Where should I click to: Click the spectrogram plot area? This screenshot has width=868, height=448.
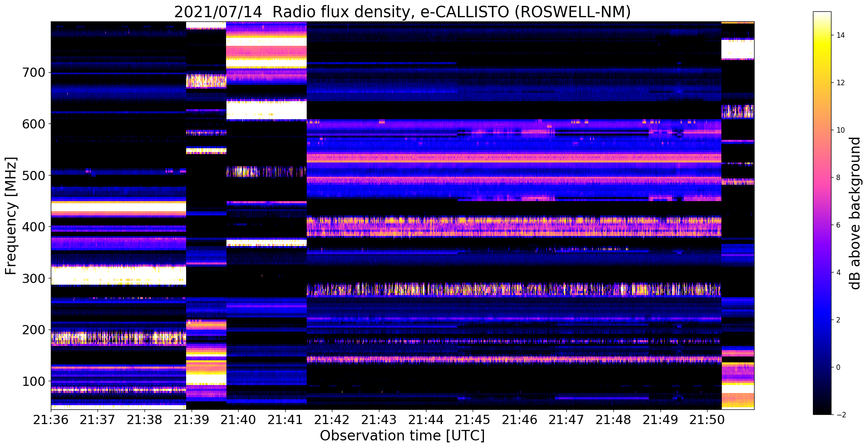click(402, 215)
